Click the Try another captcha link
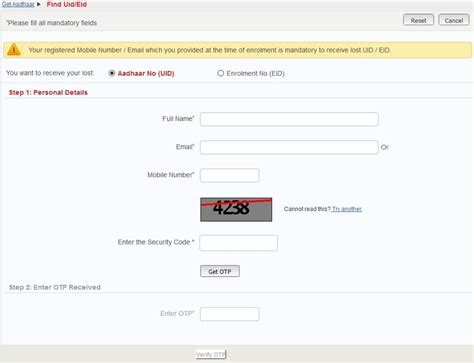Image resolution: width=474 pixels, height=363 pixels. pyautogui.click(x=347, y=209)
